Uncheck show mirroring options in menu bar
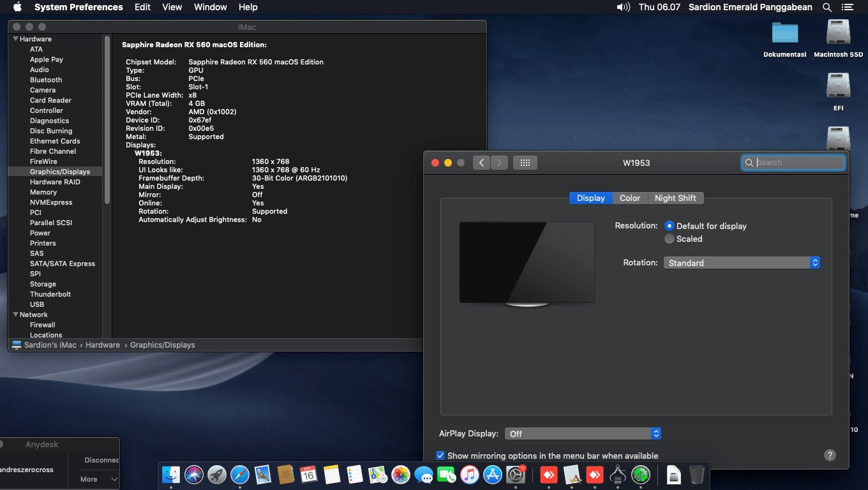868x490 pixels. click(x=440, y=456)
